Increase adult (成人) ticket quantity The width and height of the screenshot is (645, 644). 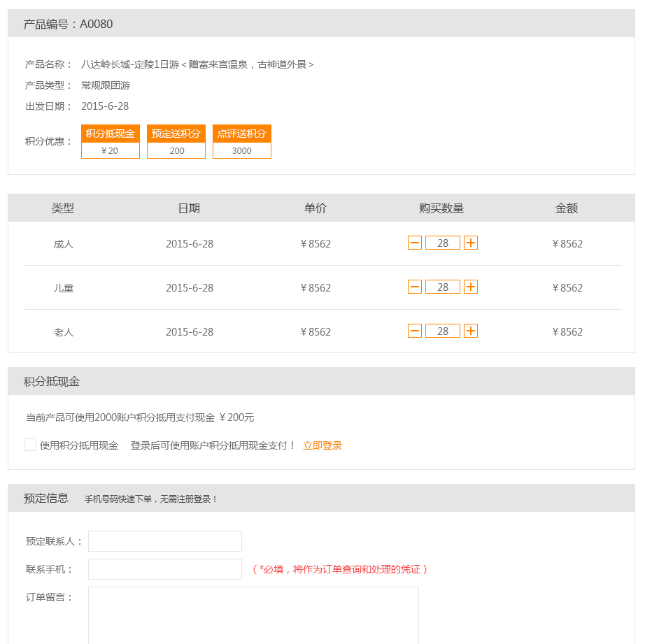[x=471, y=243]
